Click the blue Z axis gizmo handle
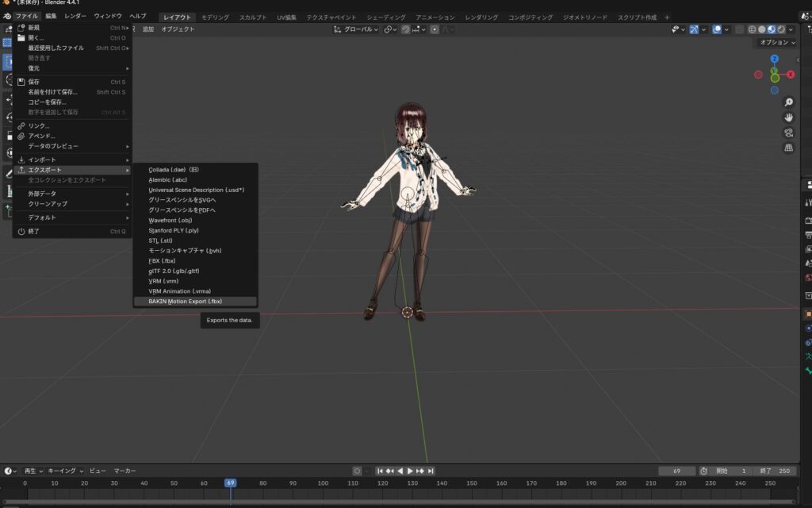 (x=775, y=59)
